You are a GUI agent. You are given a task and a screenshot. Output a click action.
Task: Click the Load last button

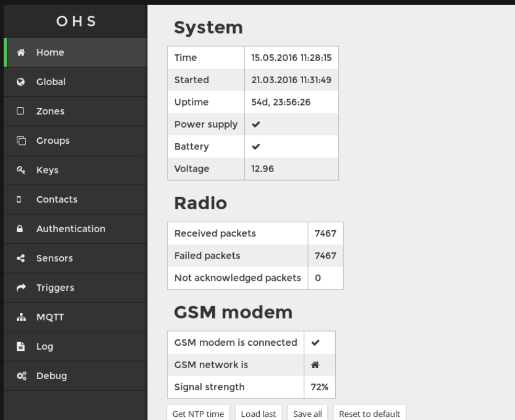(258, 413)
